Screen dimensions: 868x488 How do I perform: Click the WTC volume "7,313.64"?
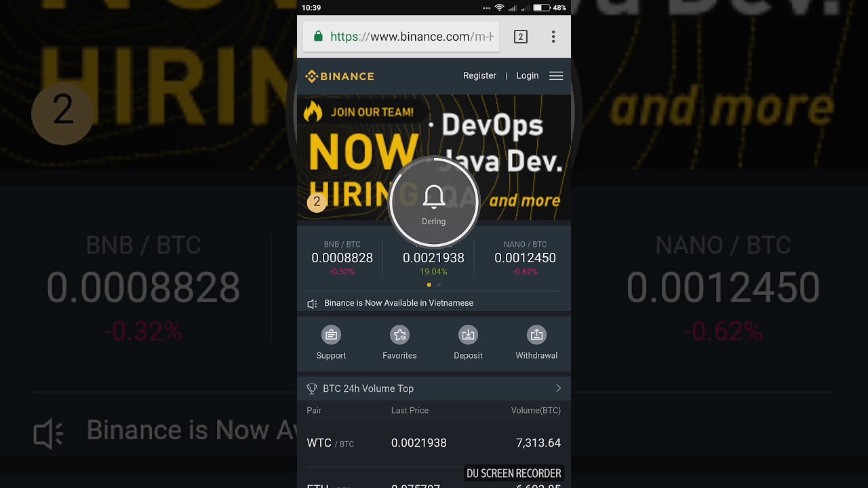click(x=538, y=443)
